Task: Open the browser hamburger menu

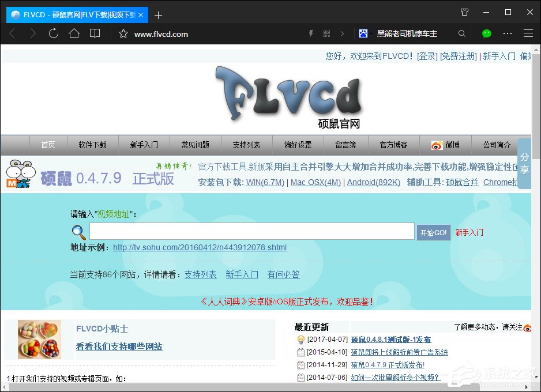Action: click(x=528, y=33)
